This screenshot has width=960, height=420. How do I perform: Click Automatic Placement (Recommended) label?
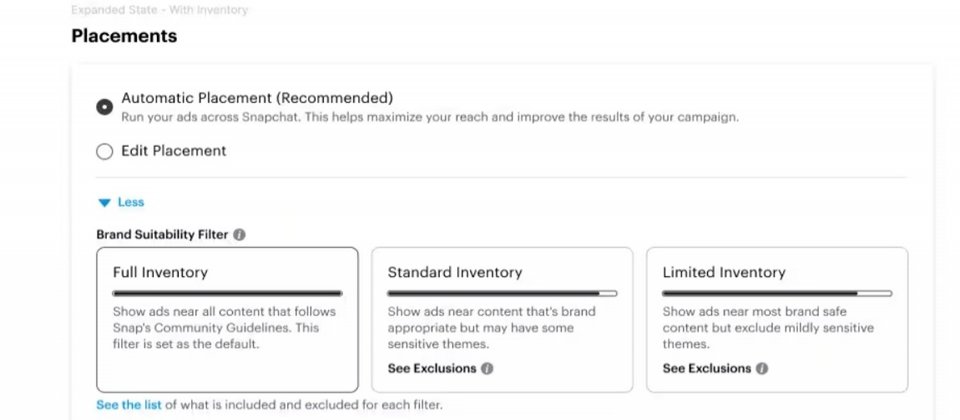coord(257,98)
